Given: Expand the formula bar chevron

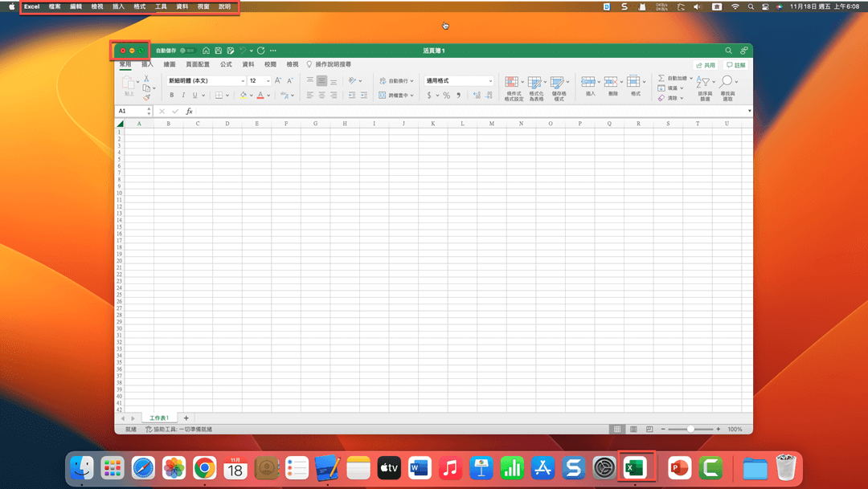Looking at the screenshot, I should point(749,111).
